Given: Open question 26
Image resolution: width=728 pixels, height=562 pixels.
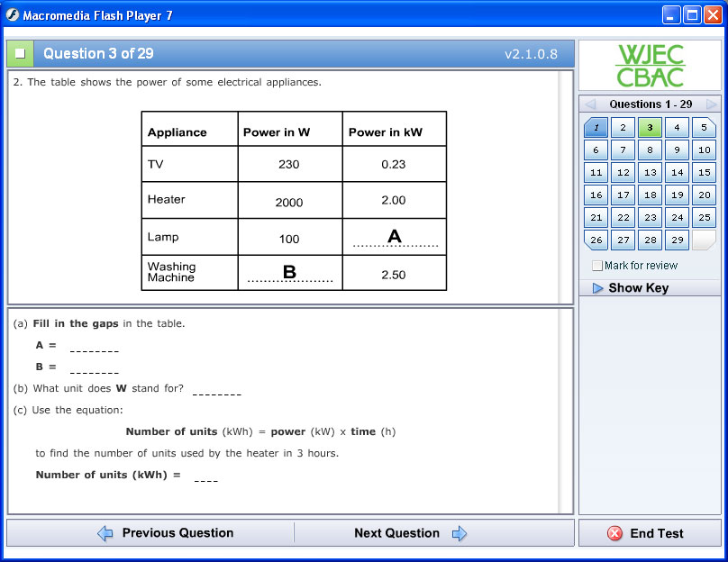Looking at the screenshot, I should pos(596,240).
